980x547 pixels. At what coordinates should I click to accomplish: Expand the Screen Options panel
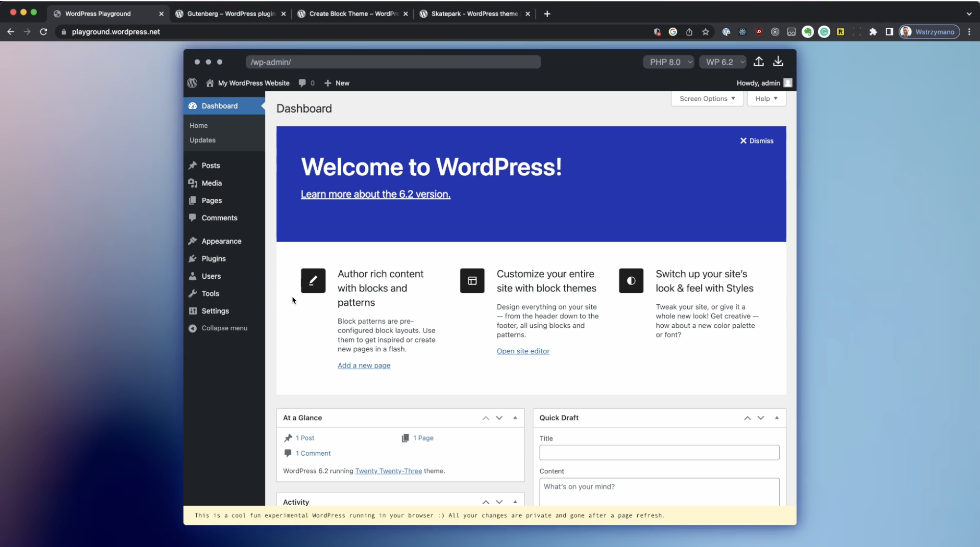tap(707, 99)
